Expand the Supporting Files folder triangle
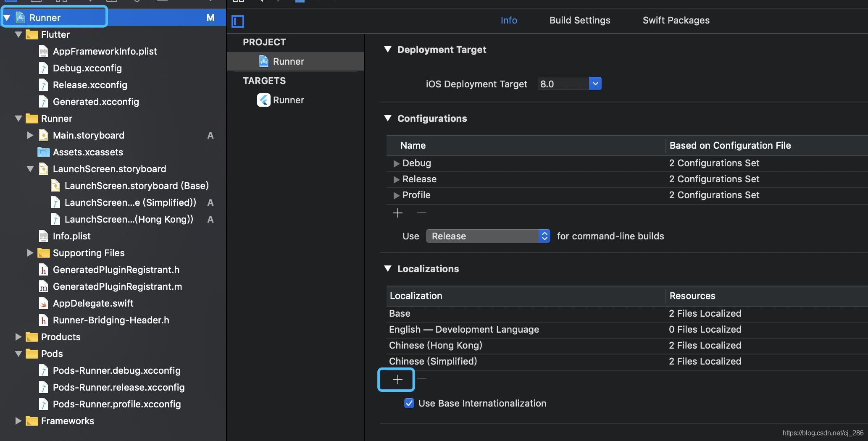This screenshot has width=868, height=441. point(30,253)
